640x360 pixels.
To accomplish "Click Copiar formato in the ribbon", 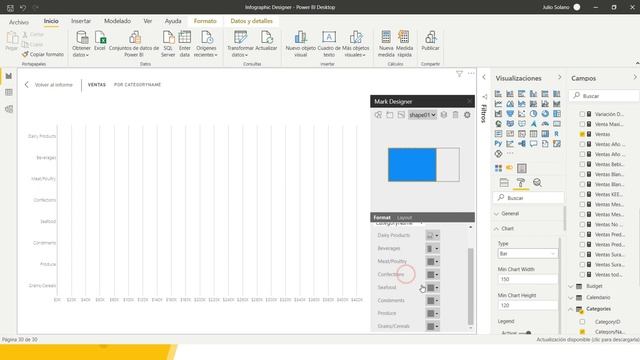I will point(43,54).
